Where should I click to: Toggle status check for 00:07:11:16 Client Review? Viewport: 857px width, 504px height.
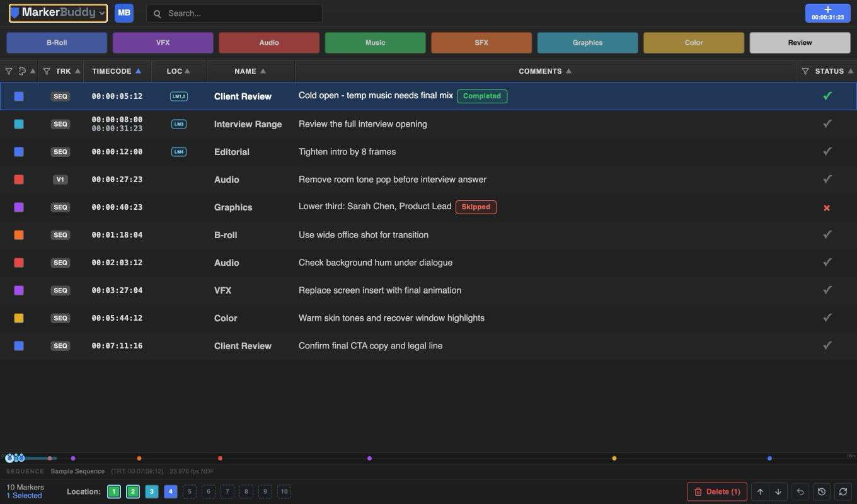coord(827,345)
